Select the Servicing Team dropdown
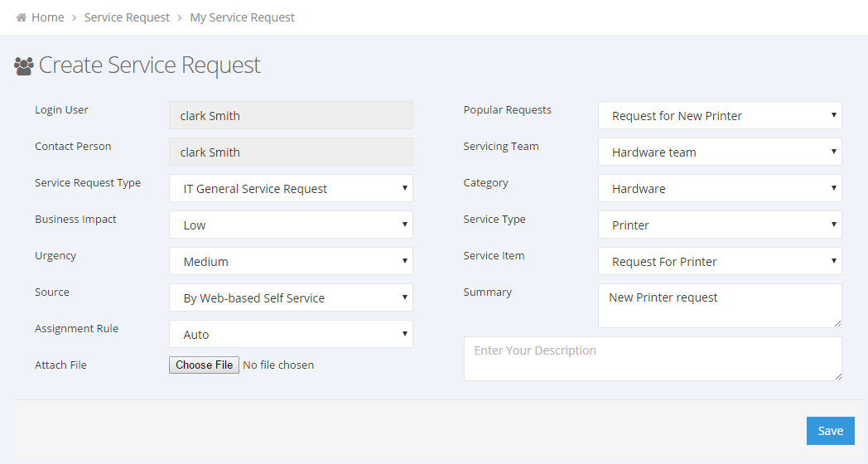The width and height of the screenshot is (868, 464). pos(720,152)
